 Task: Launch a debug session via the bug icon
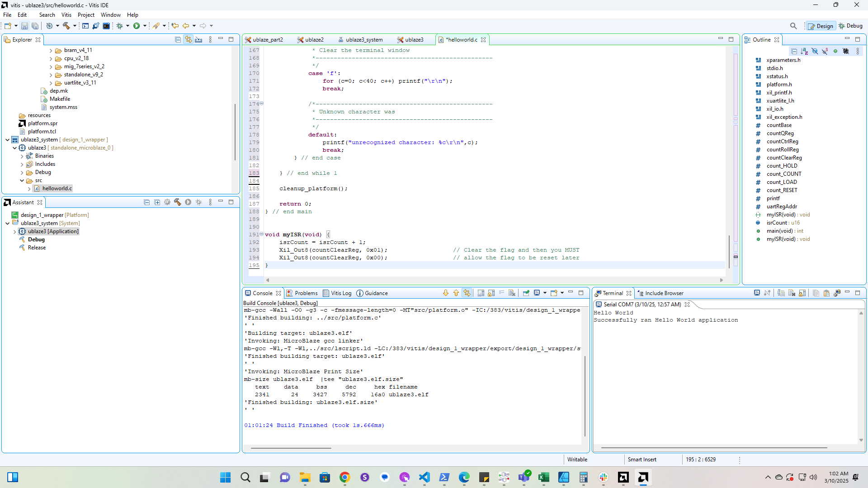click(120, 26)
